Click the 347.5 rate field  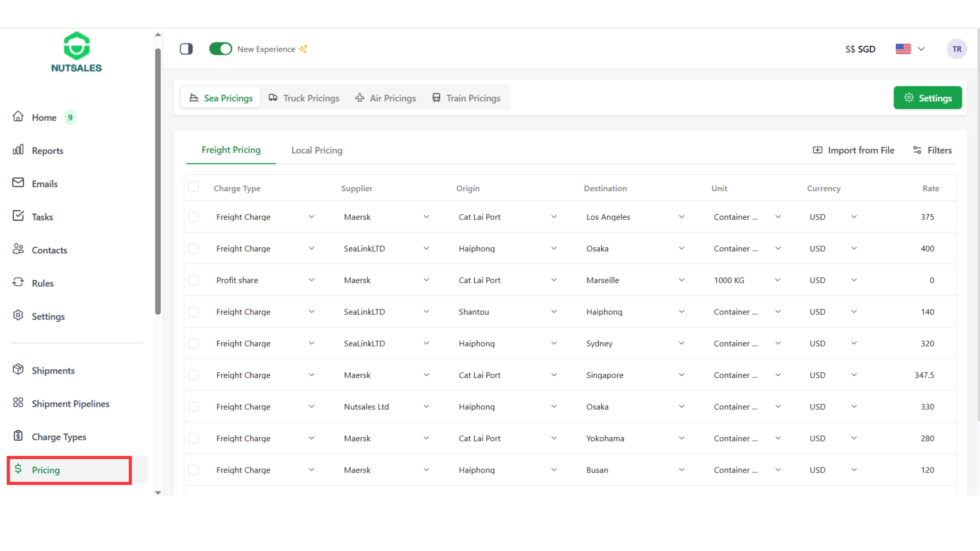pos(924,375)
